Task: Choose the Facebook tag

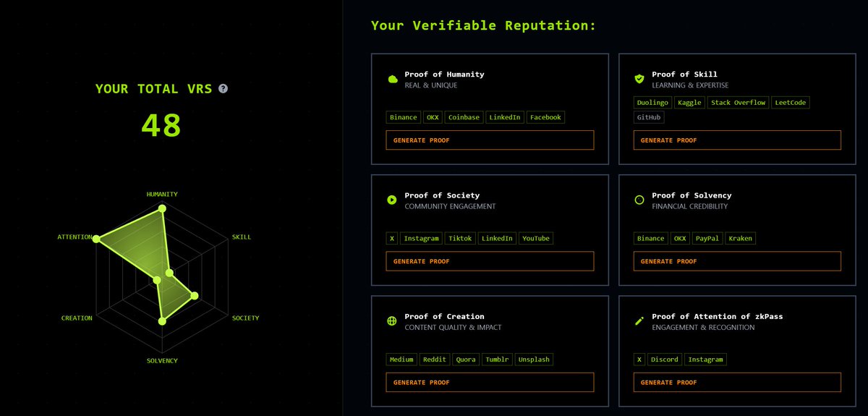Action: (x=545, y=117)
